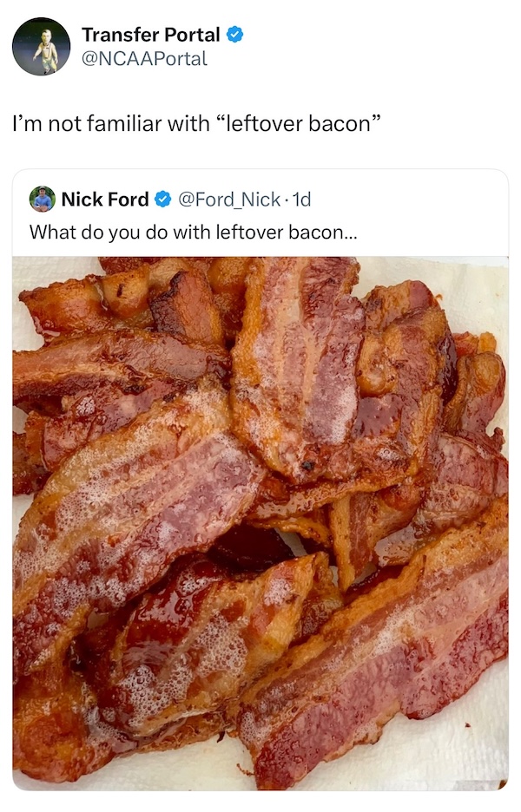Visit the @NCAAPortal handle

pyautogui.click(x=144, y=59)
